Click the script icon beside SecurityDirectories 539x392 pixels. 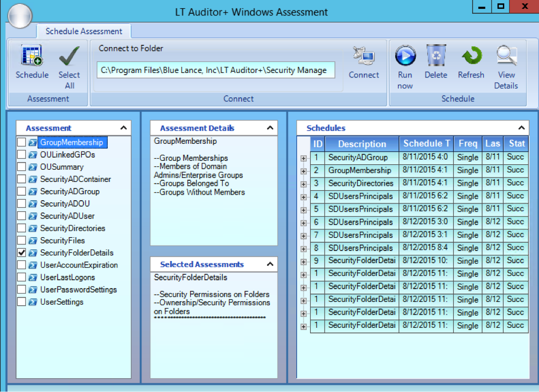pos(33,228)
